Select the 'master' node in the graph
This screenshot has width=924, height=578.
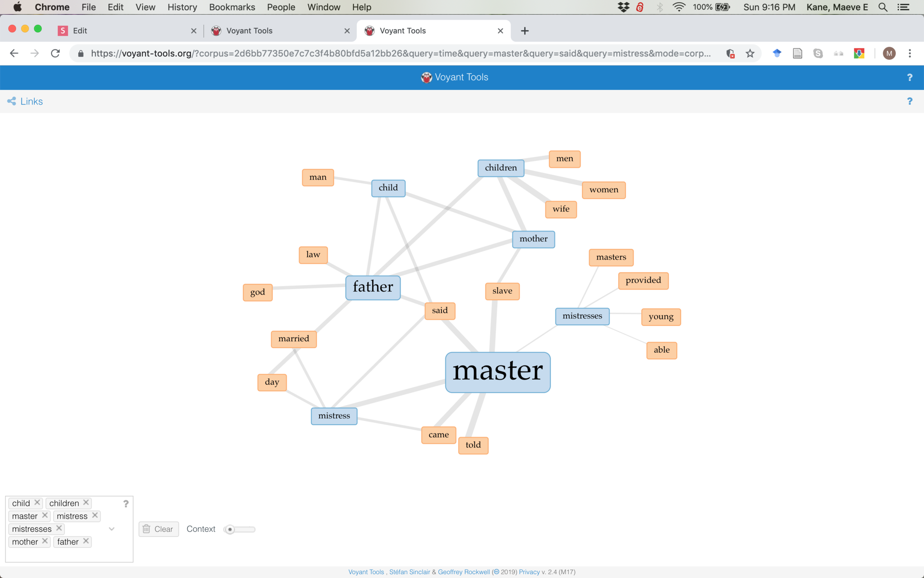(498, 372)
